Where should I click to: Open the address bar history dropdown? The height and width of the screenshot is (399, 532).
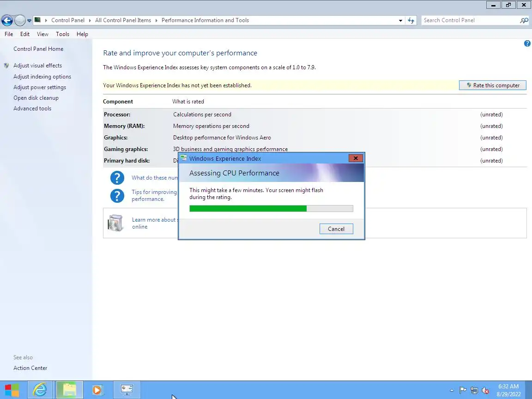(400, 20)
